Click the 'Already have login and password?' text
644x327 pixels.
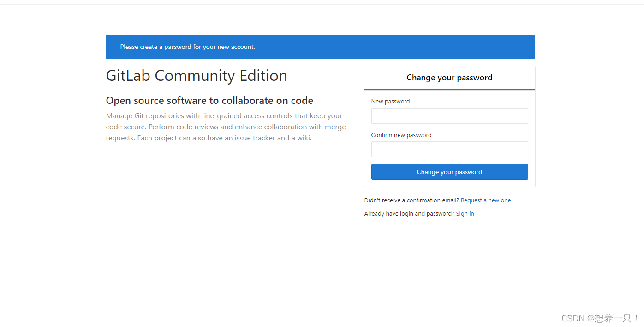pos(409,214)
